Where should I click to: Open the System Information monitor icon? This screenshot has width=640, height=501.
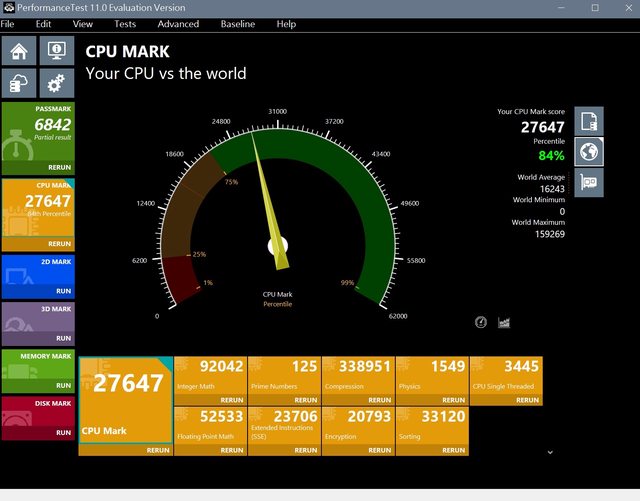tap(56, 50)
